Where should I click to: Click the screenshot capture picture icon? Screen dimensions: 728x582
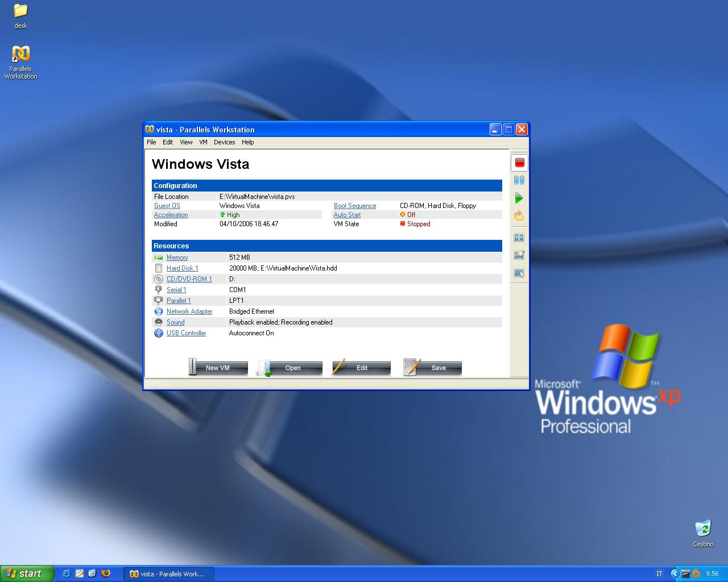click(x=519, y=255)
